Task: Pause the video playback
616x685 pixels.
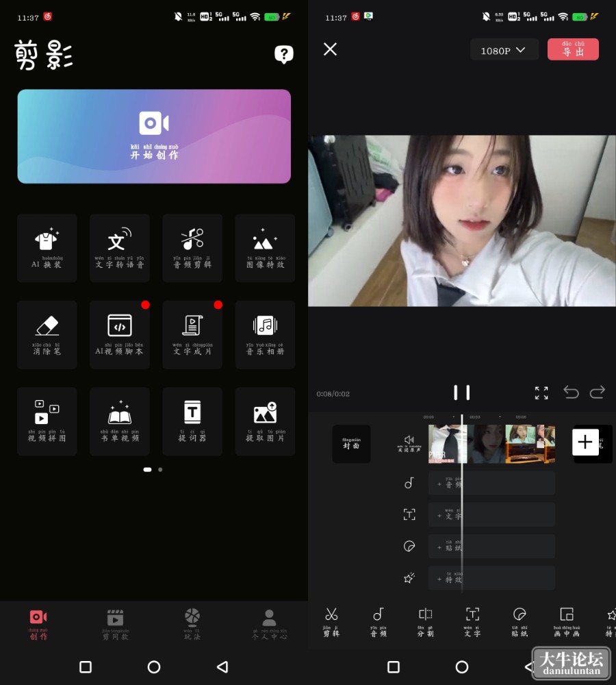Action: [x=462, y=393]
